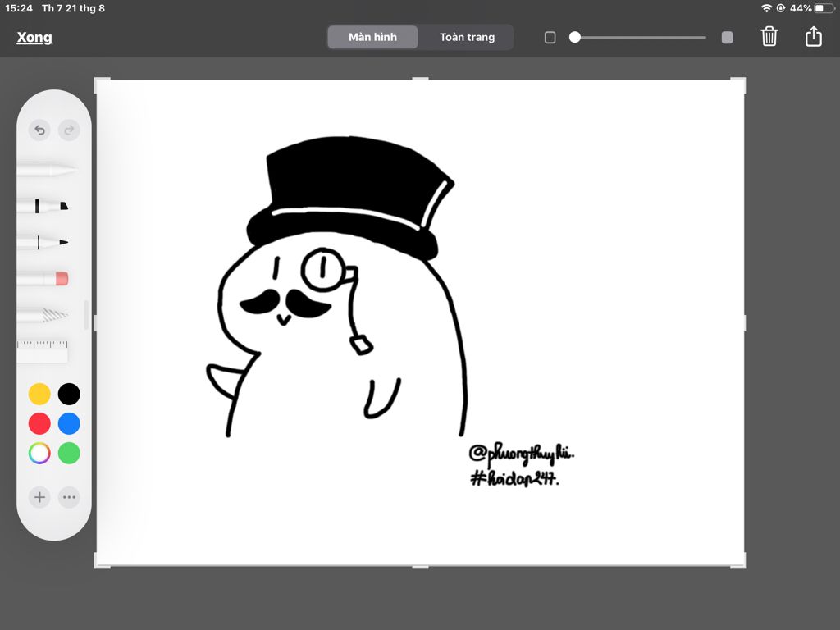Open the three-dots more options menu

69,497
